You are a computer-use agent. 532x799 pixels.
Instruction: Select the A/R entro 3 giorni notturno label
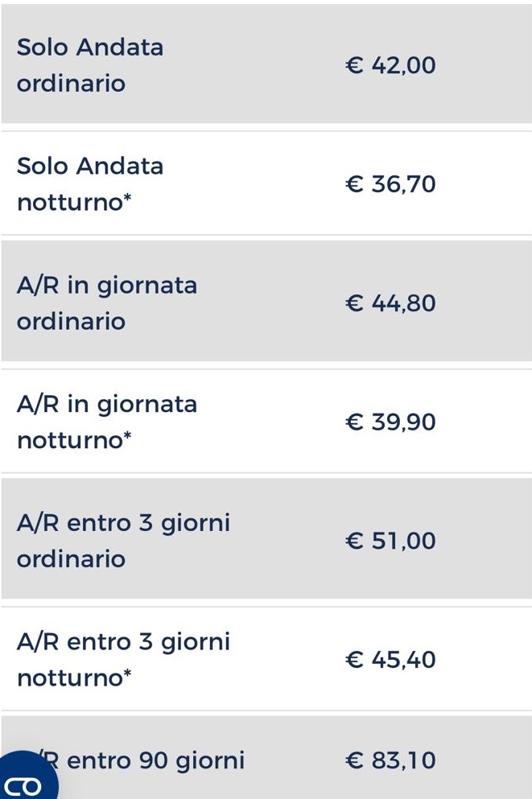tap(123, 659)
